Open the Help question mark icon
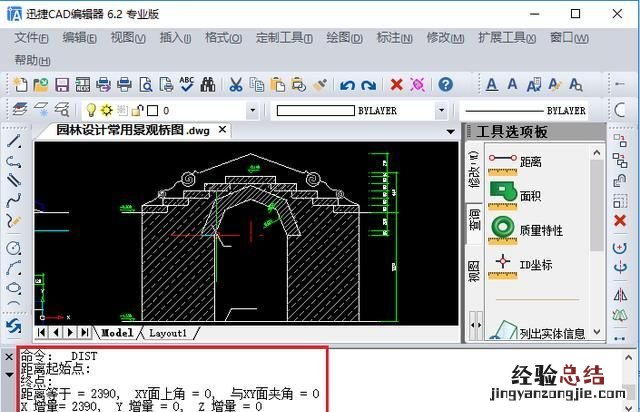This screenshot has height=412, width=640. pos(446,85)
